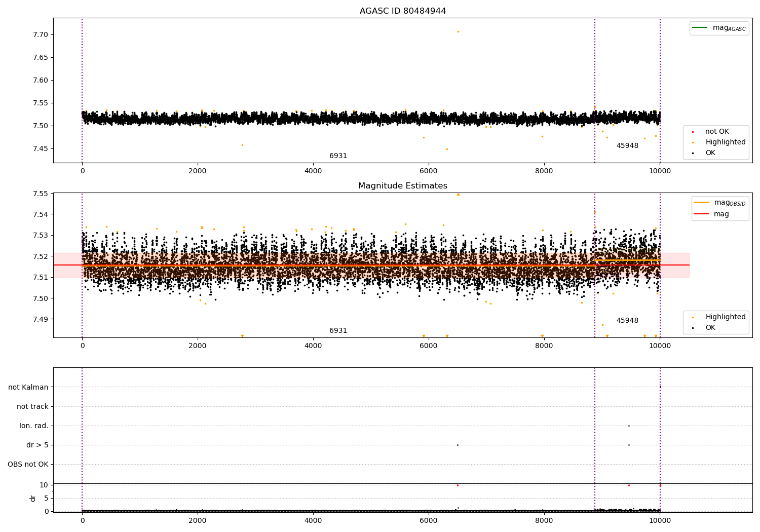Click the 7.60 y-axis tick label
Screen dimensions: 760x532
click(x=41, y=81)
